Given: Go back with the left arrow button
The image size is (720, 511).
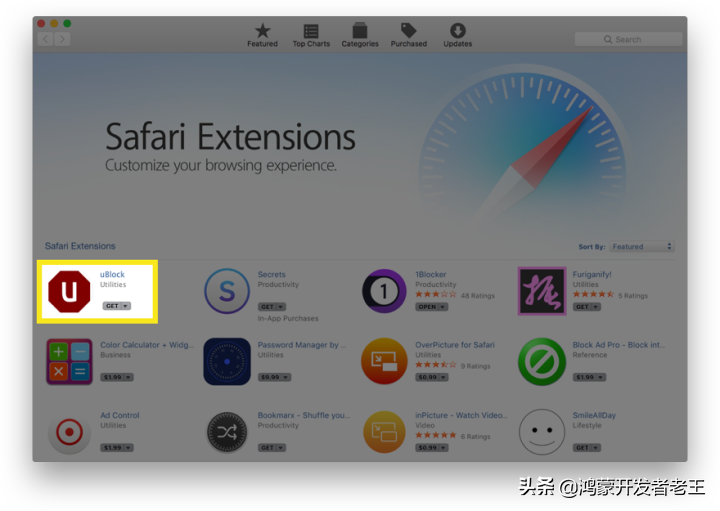Looking at the screenshot, I should coord(45,39).
